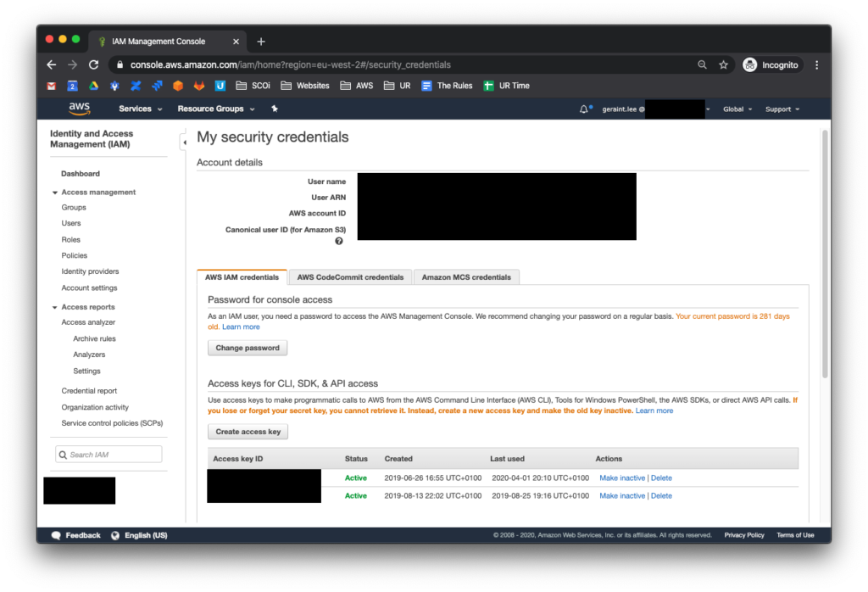This screenshot has height=592, width=868.
Task: Open the blue U bookmark icon
Action: pos(220,86)
